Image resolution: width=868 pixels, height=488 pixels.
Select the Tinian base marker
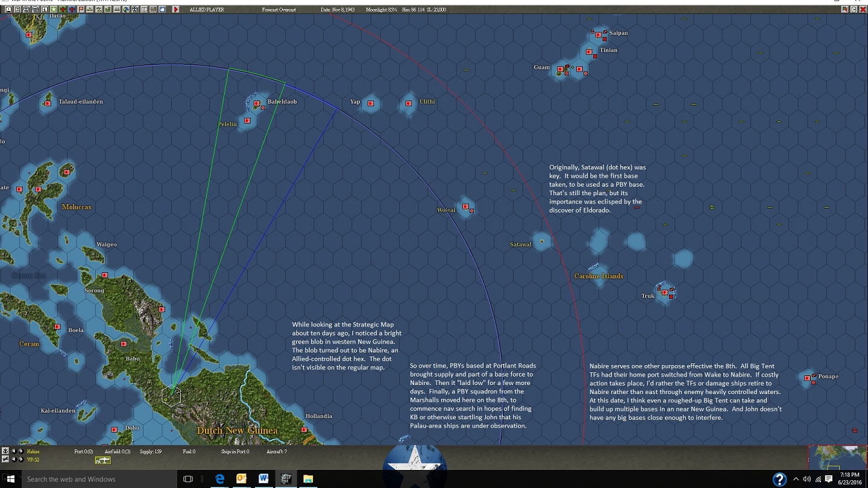pos(589,52)
